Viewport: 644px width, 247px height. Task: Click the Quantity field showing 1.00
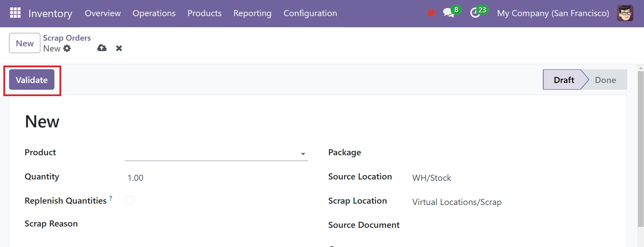[216, 178]
